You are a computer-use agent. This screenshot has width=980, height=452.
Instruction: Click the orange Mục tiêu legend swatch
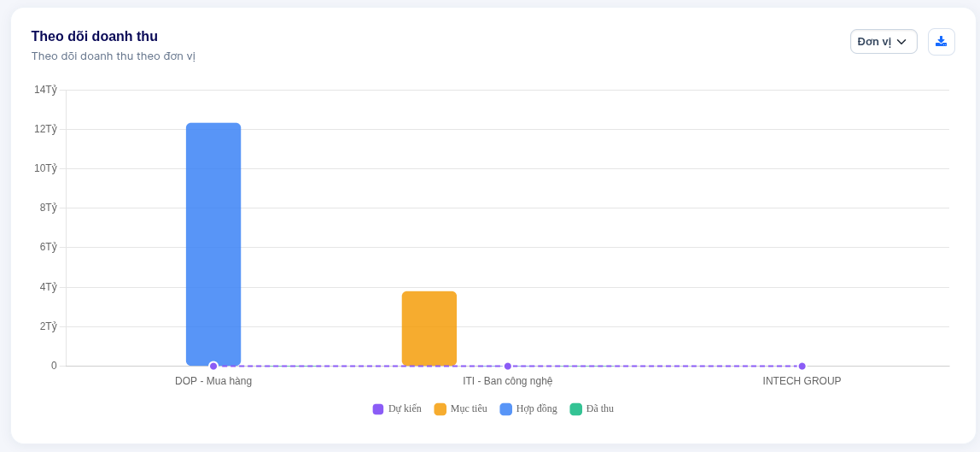[x=440, y=409]
